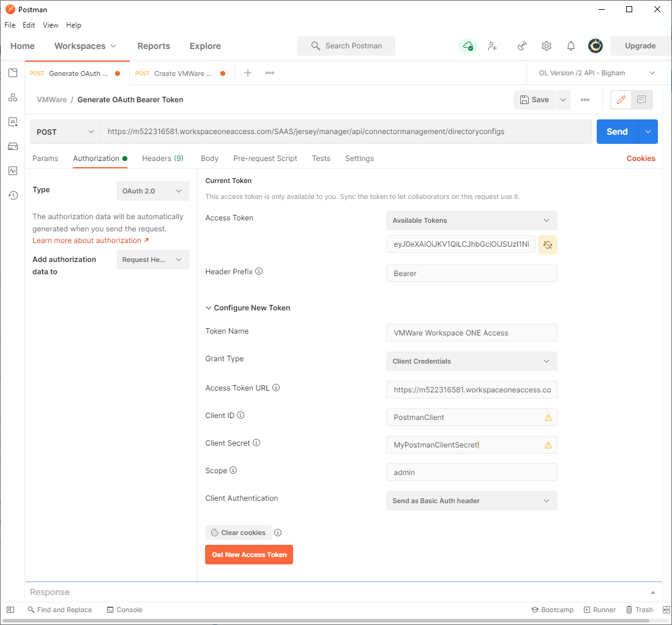Open the Collections sidebar panel
Viewport: 672px width, 625px height.
pos(13,73)
